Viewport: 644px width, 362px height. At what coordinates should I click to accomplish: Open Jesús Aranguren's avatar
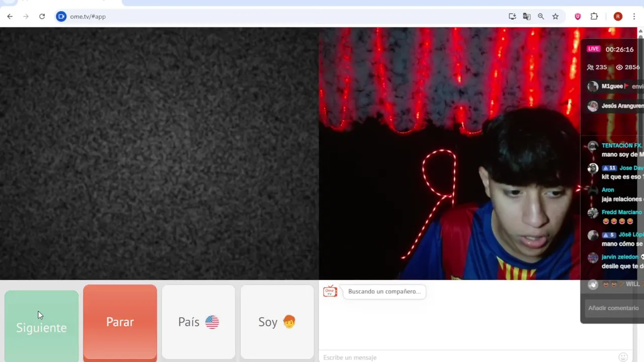[593, 106]
